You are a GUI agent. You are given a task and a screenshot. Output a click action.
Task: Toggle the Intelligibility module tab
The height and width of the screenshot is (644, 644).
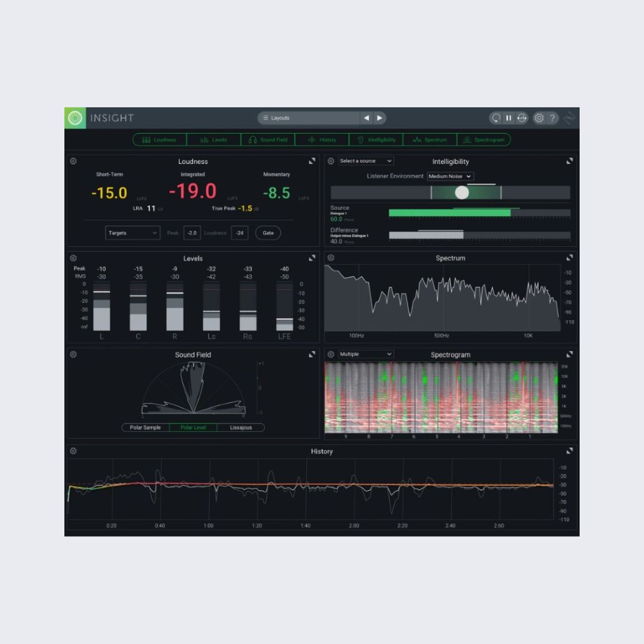pos(376,140)
